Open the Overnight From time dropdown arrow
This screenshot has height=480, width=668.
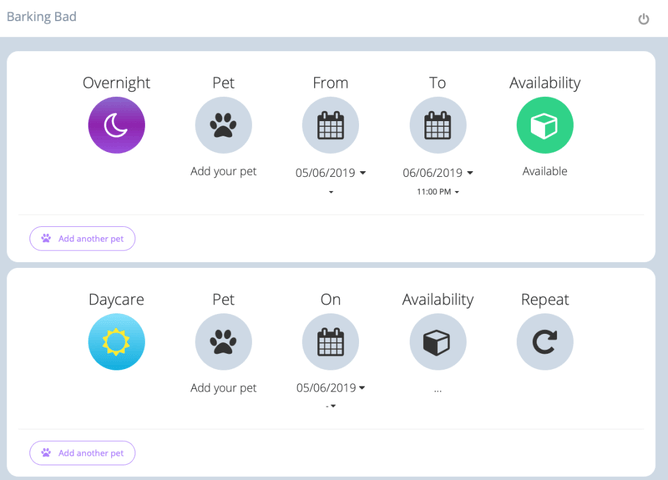331,192
